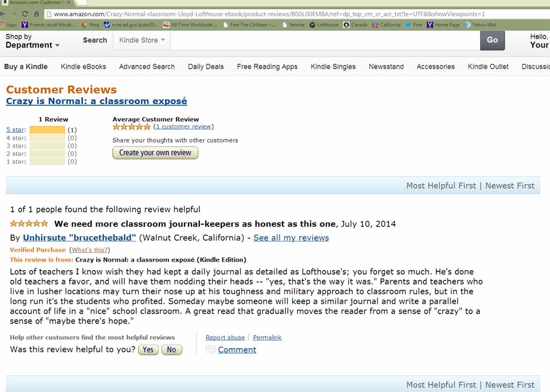Screen dimensions: 550x392
Task: Mark review as helpful with Yes
Action: (148, 350)
